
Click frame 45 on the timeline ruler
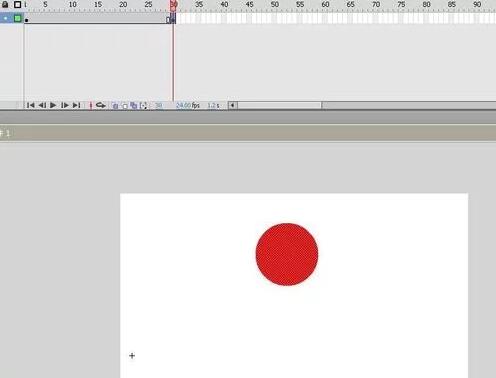tap(249, 5)
